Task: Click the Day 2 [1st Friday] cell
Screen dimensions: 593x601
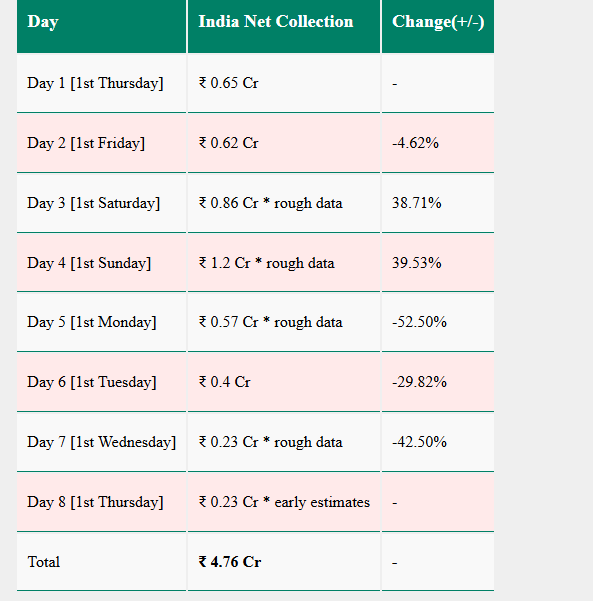Action: (101, 143)
